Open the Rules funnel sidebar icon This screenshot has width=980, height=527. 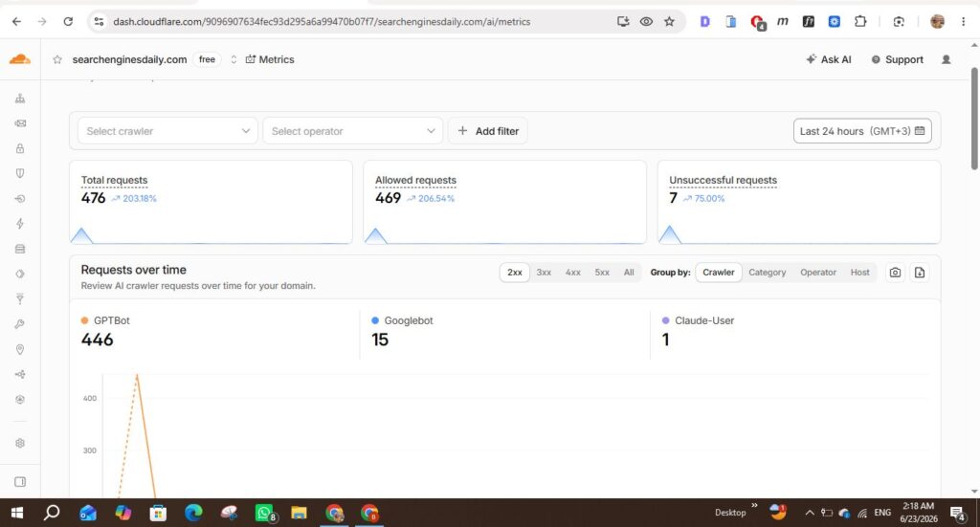point(20,299)
